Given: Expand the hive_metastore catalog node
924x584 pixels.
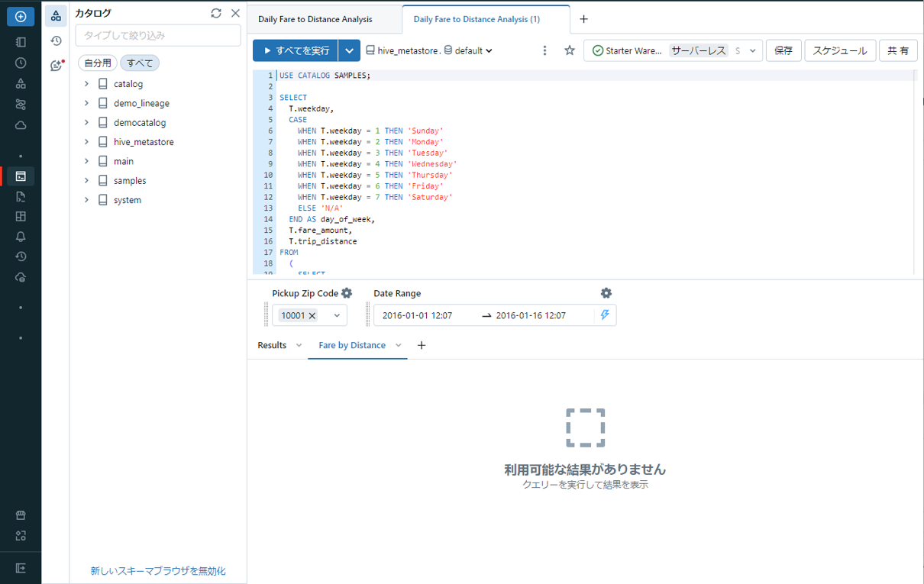Looking at the screenshot, I should coord(86,142).
